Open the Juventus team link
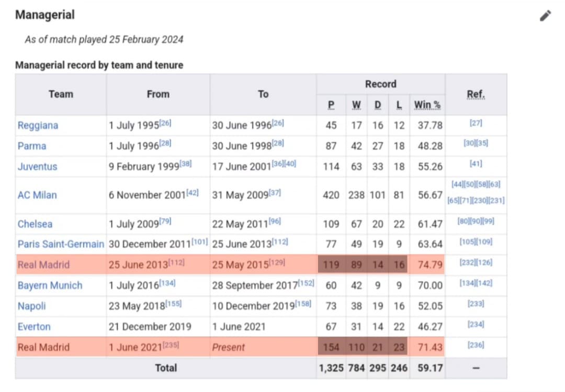 (38, 167)
